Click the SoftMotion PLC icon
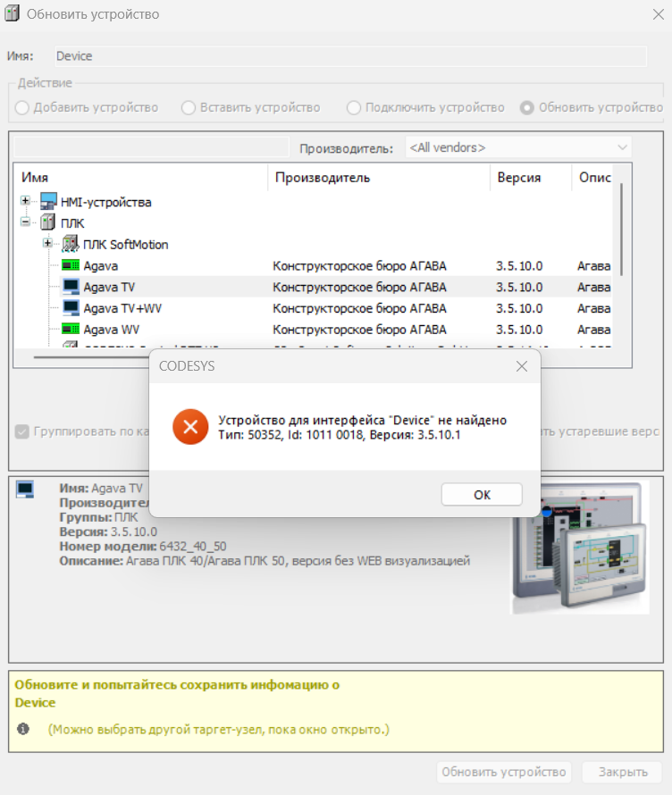The height and width of the screenshot is (795, 672). [x=71, y=244]
